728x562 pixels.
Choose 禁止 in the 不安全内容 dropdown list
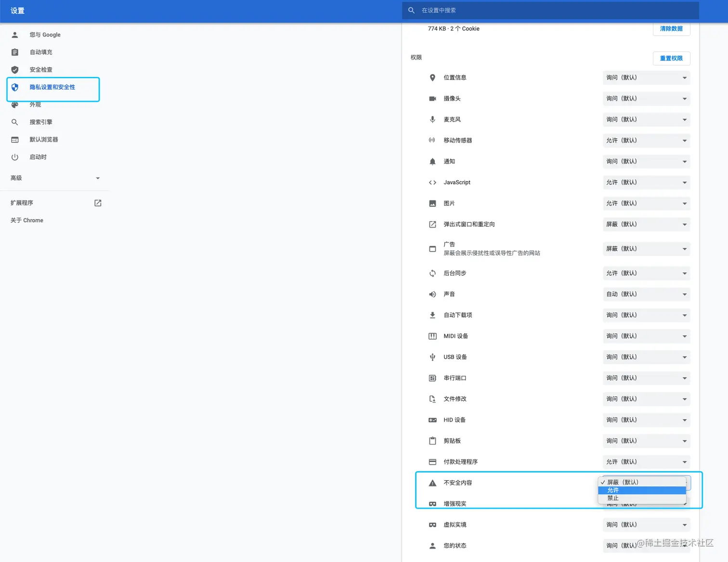click(642, 498)
